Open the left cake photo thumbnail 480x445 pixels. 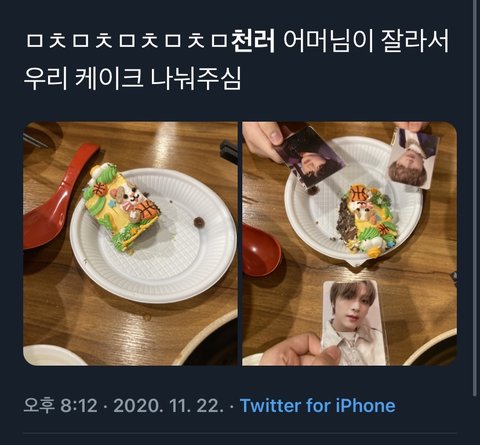(130, 244)
